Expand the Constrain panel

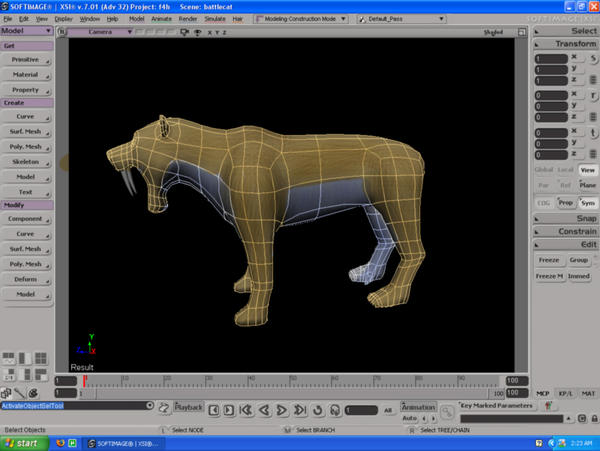tap(565, 231)
